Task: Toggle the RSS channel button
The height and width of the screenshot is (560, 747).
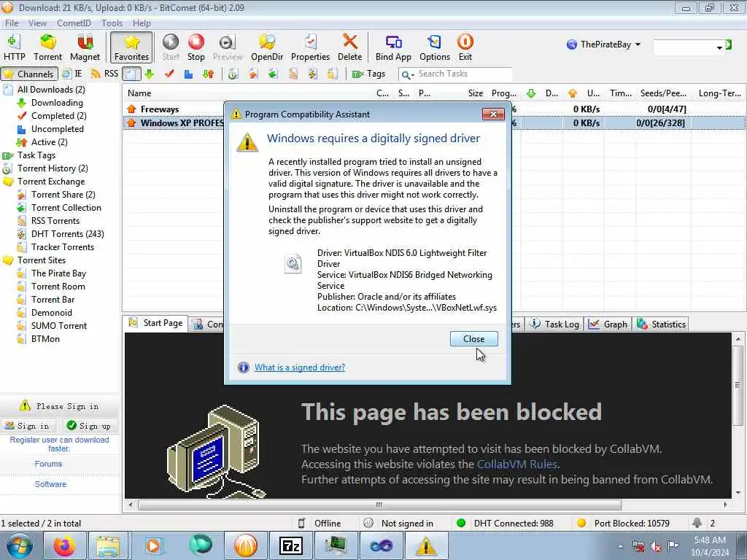Action: point(104,74)
